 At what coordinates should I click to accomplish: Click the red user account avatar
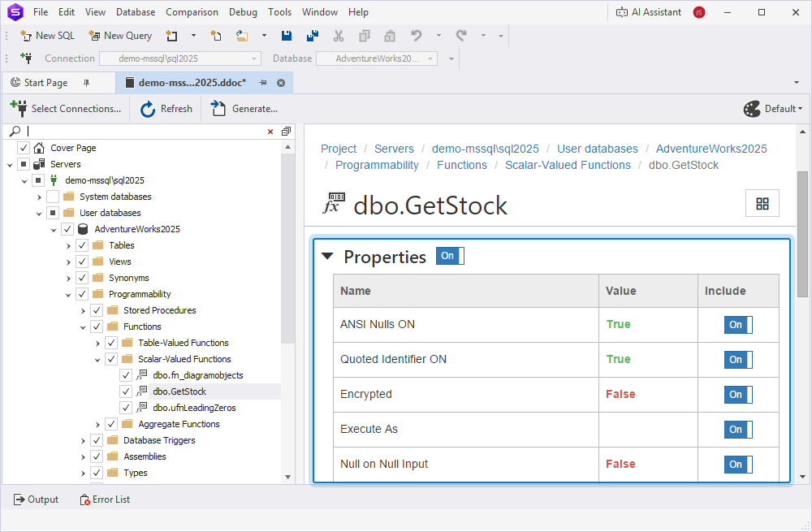(699, 12)
